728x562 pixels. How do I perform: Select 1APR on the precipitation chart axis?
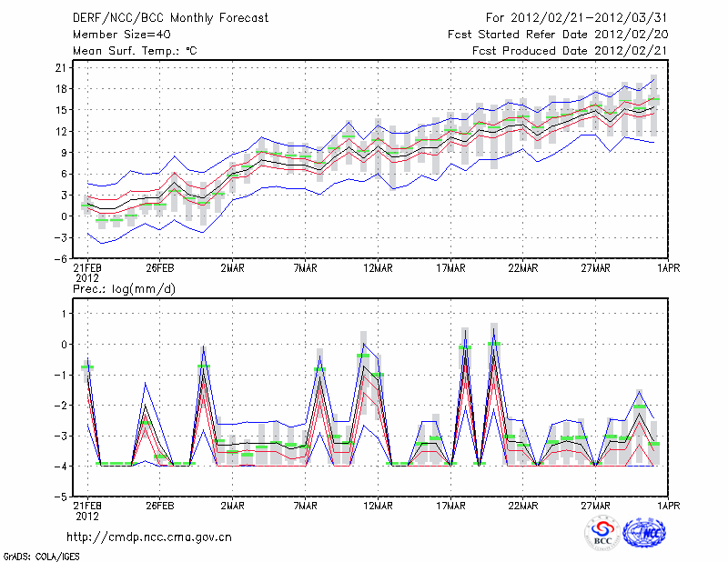669,506
